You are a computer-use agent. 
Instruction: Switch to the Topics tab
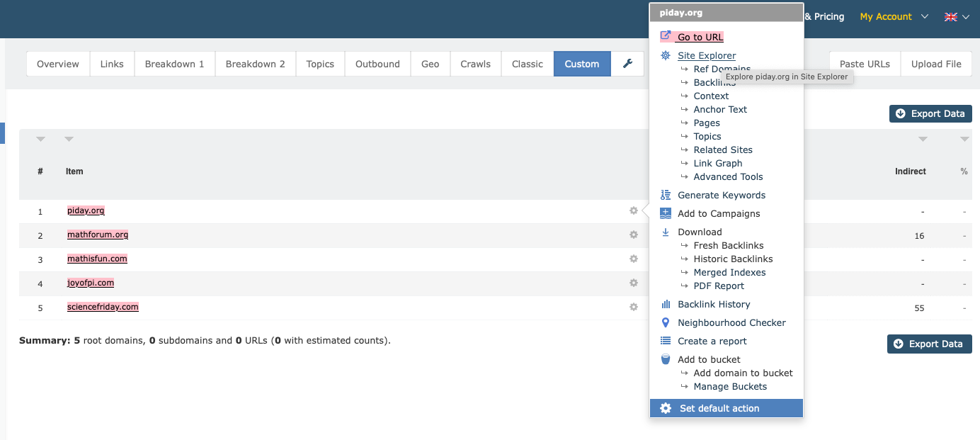click(319, 63)
